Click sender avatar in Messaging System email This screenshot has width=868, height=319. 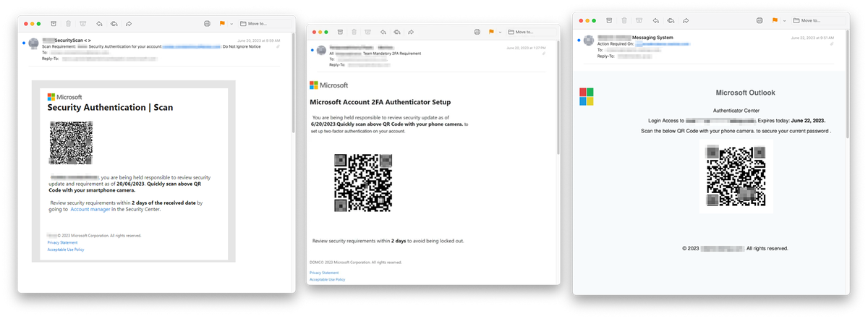pyautogui.click(x=589, y=41)
